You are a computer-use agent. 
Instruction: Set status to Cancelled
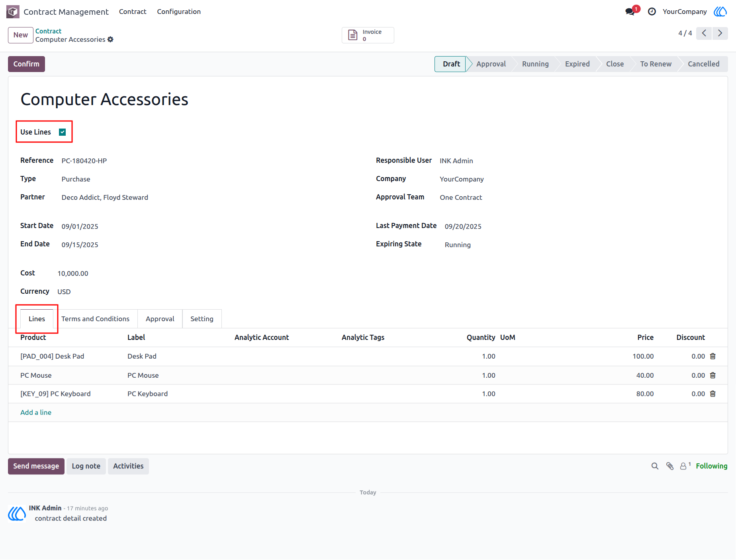704,64
